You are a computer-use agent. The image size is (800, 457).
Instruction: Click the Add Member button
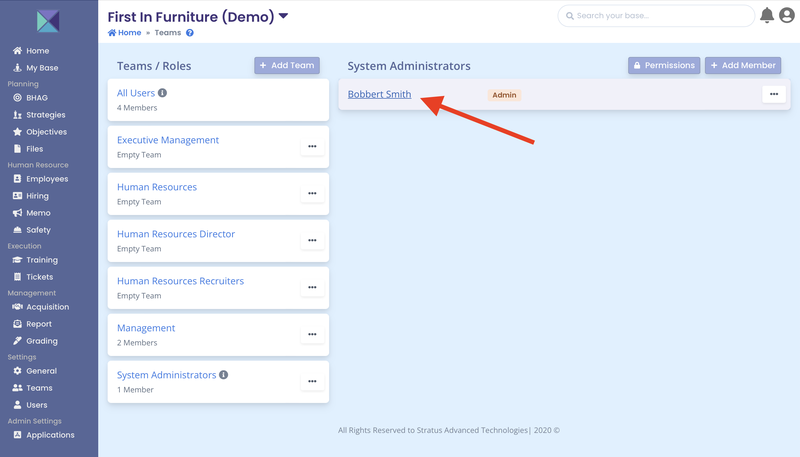743,65
